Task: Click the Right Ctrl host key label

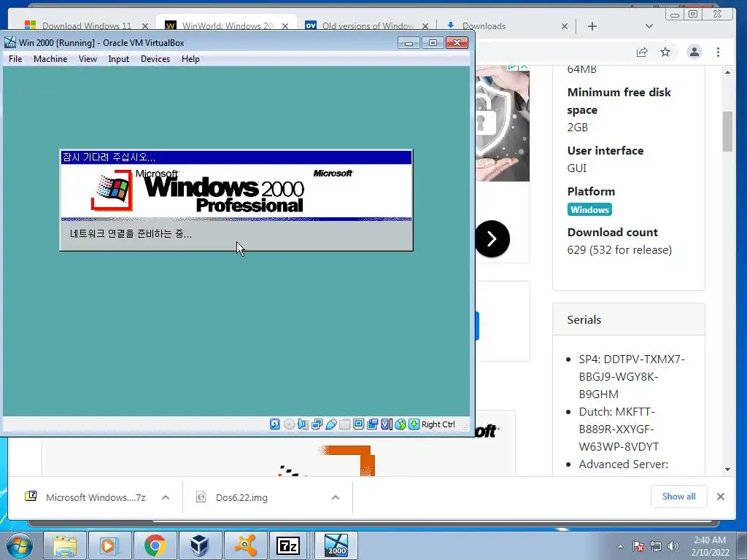Action: pos(438,424)
